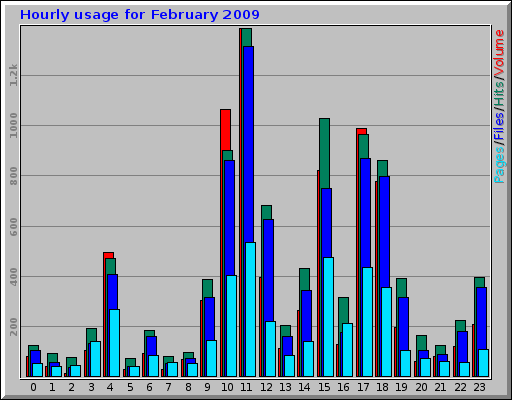
Task: Select the green Hits bar for hour 19
Action: pos(401,288)
